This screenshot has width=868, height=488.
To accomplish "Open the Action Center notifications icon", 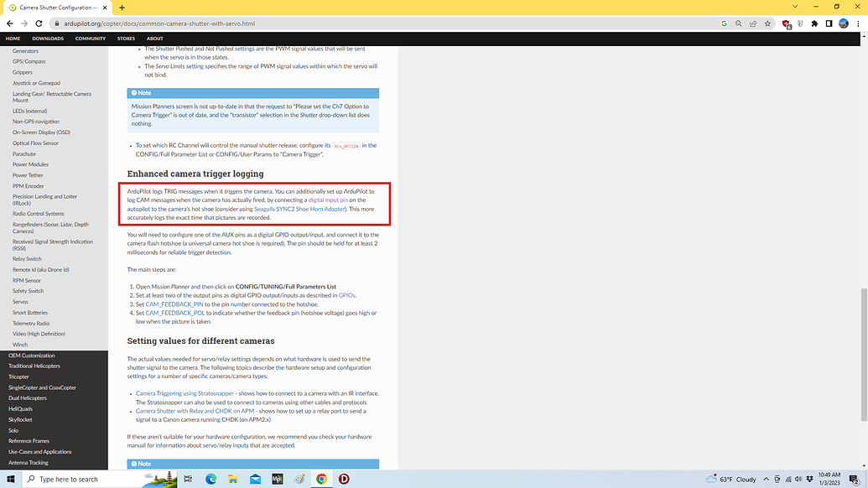I will point(853,479).
